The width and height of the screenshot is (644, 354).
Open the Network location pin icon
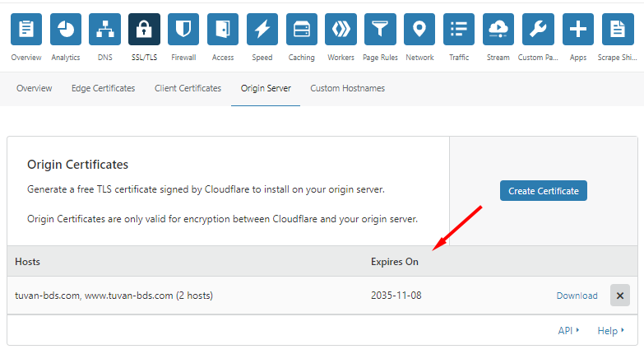tap(419, 29)
